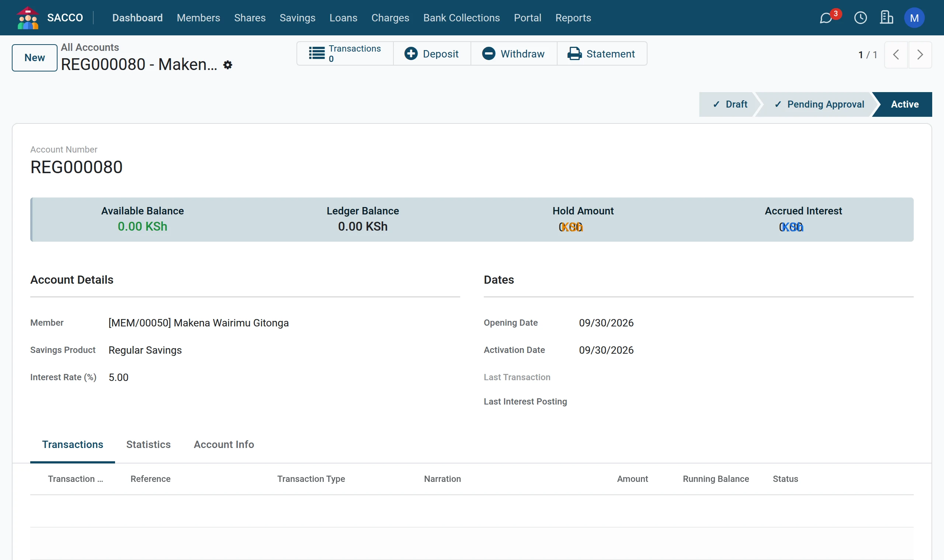The width and height of the screenshot is (944, 560).
Task: Open the Loans menu
Action: pos(343,18)
